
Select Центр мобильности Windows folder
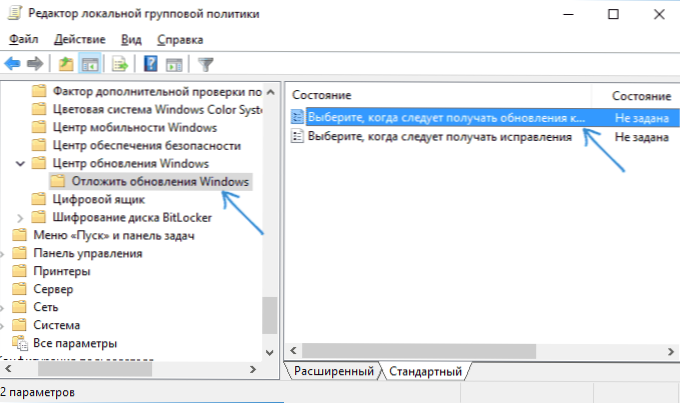click(135, 128)
